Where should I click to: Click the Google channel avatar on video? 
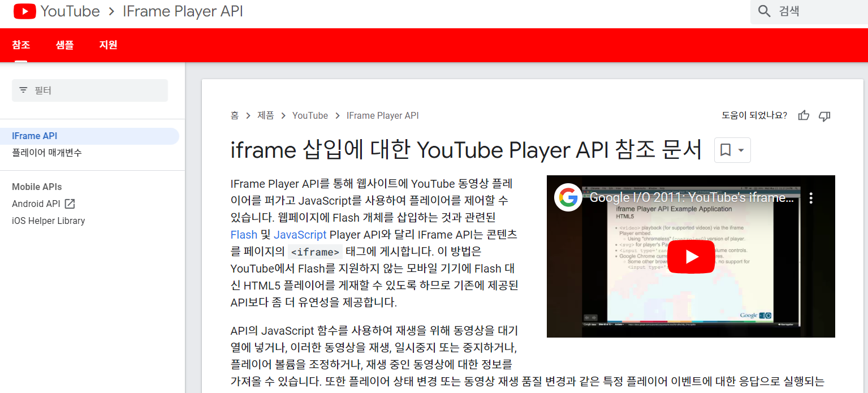[568, 197]
